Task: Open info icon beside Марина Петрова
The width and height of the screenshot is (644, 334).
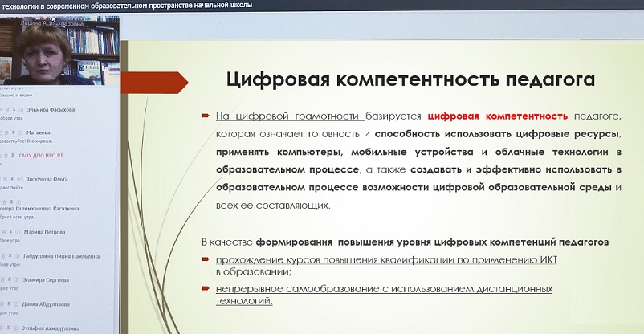Action: point(18,232)
